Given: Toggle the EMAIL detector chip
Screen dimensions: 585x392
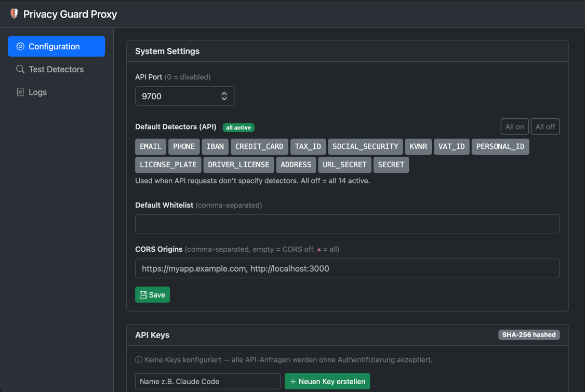Looking at the screenshot, I should (150, 146).
